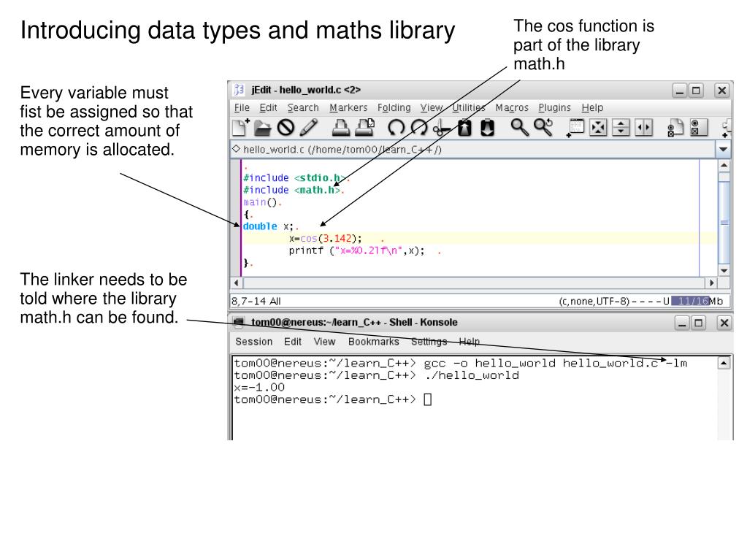This screenshot has height=560, width=747.
Task: Open the Help menu in Konsole
Action: pos(470,342)
